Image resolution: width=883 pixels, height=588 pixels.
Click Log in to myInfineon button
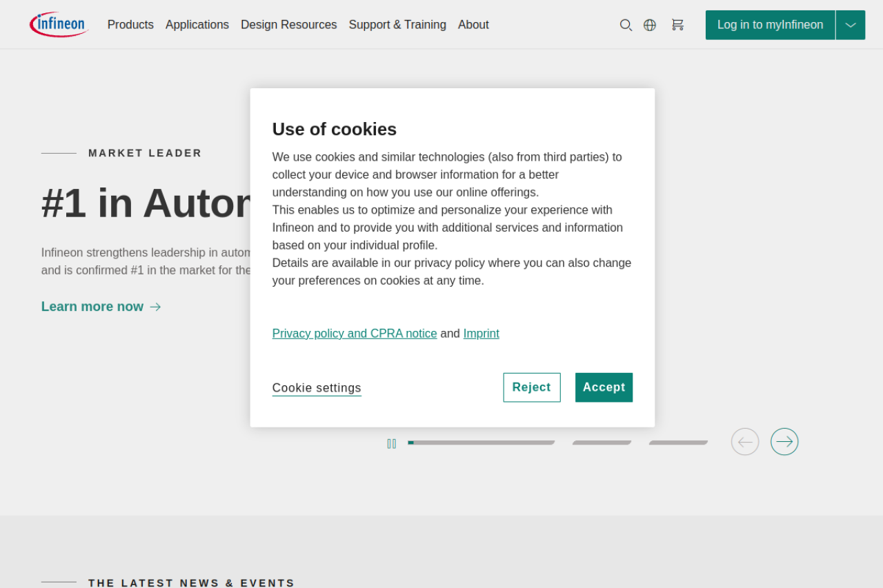770,25
